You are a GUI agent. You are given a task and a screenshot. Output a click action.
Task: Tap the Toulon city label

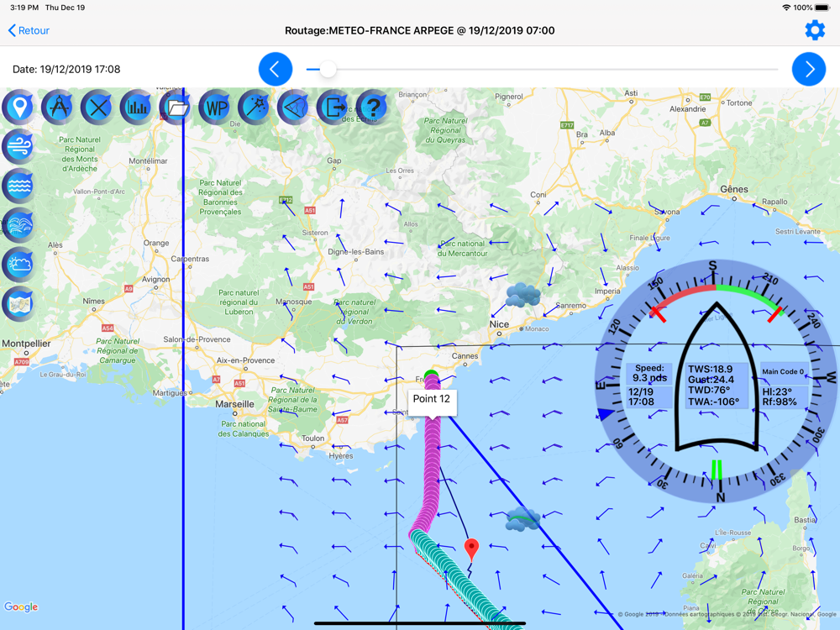pos(312,438)
